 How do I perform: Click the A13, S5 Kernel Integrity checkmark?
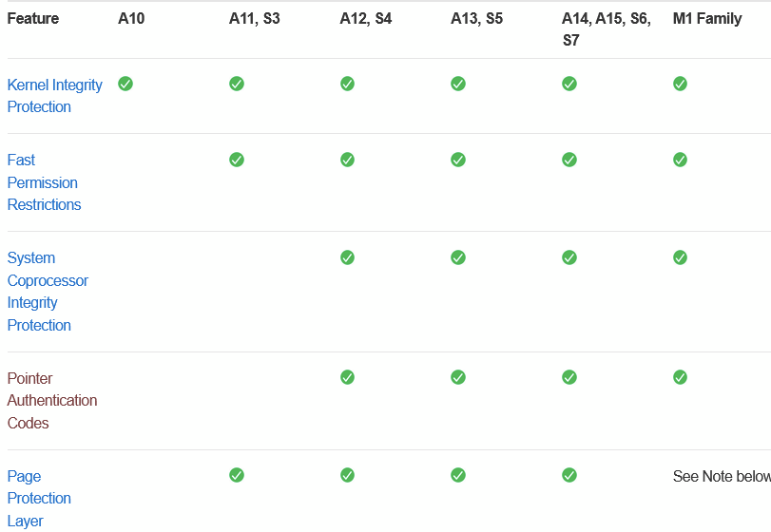[x=458, y=84]
